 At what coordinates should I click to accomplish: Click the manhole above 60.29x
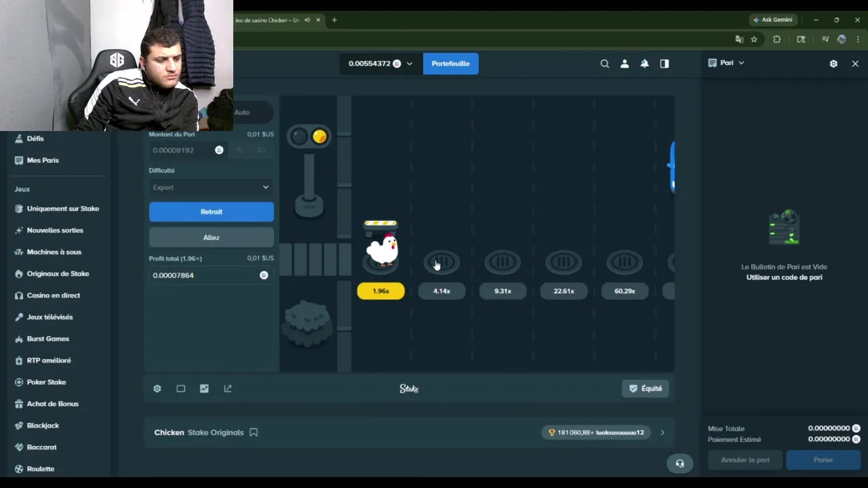[x=625, y=262]
